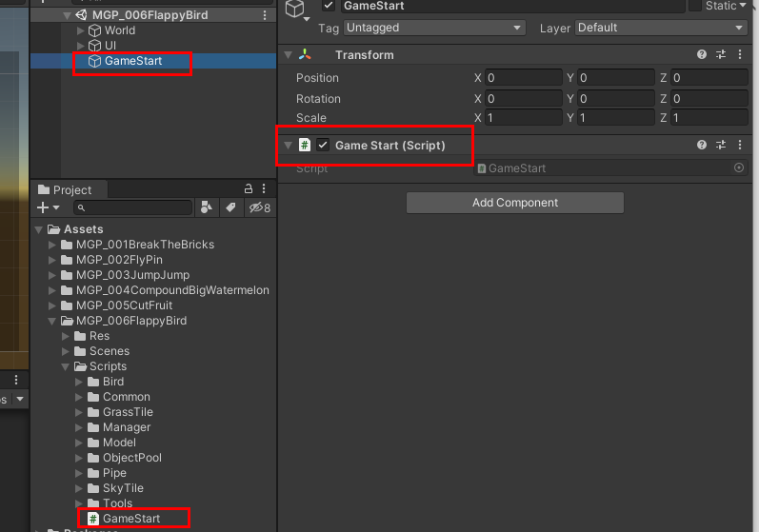The width and height of the screenshot is (759, 532).
Task: Open the Tag Untagged dropdown
Action: pos(434,28)
